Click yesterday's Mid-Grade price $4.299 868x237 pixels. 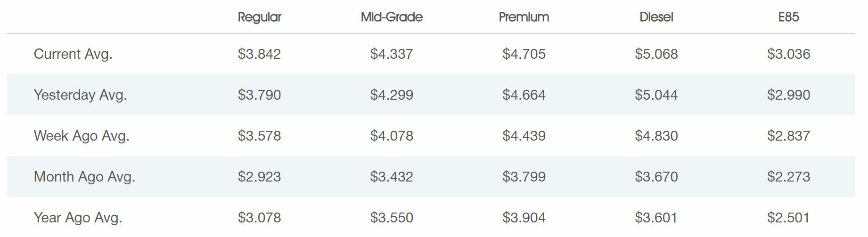(x=392, y=95)
